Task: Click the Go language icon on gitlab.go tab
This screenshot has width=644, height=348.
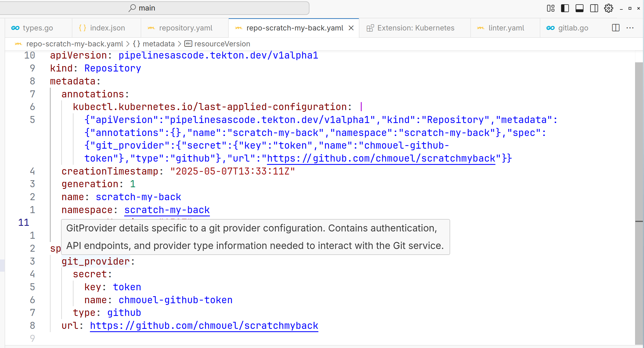Action: coord(550,28)
